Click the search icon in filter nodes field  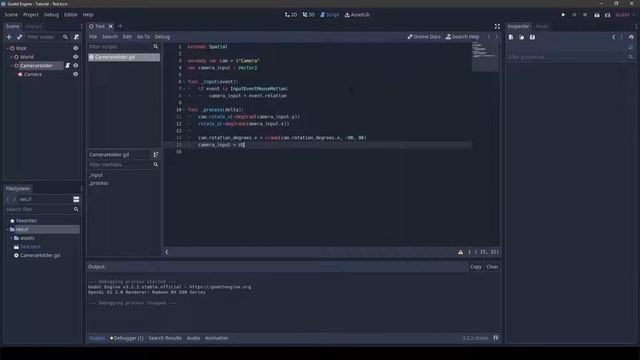(65, 37)
